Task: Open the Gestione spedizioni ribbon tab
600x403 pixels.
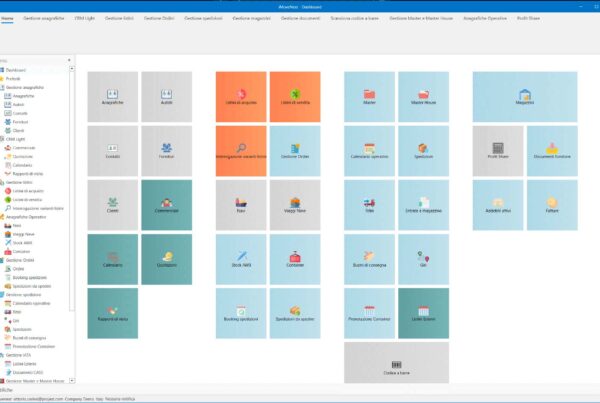Action: (203, 18)
